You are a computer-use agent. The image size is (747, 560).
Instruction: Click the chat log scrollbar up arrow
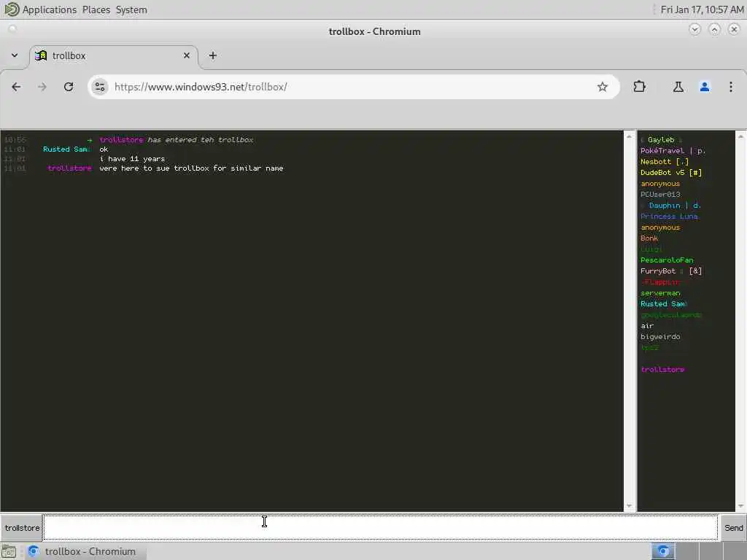629,136
